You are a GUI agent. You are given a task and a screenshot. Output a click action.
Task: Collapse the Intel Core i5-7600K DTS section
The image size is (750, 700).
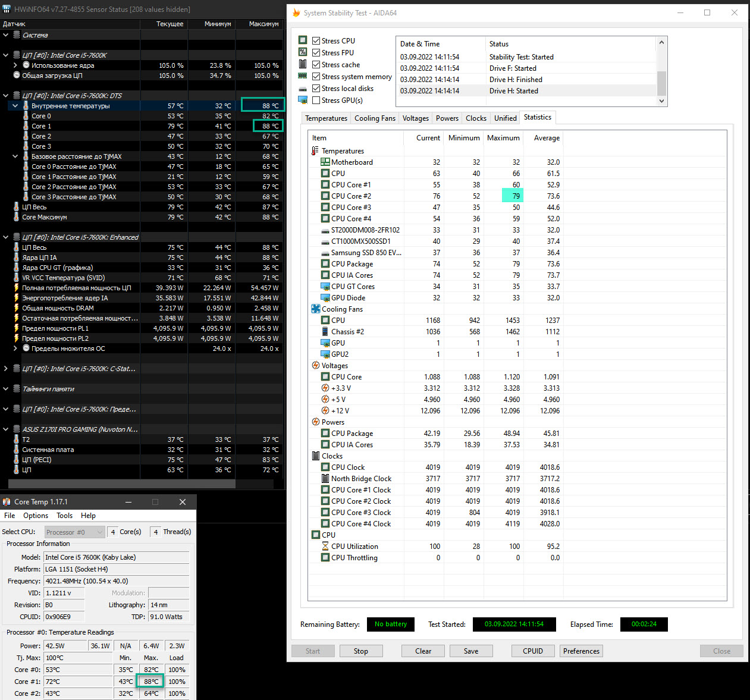point(6,96)
